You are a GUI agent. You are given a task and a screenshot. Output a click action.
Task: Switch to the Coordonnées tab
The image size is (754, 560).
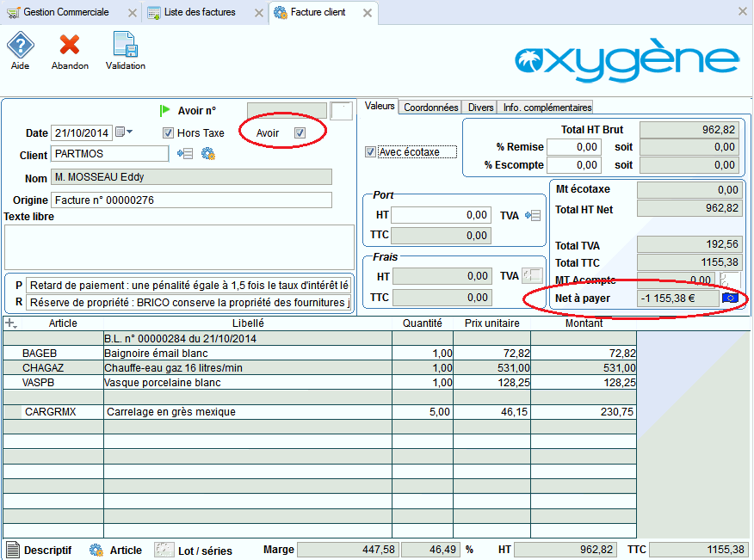click(x=430, y=108)
